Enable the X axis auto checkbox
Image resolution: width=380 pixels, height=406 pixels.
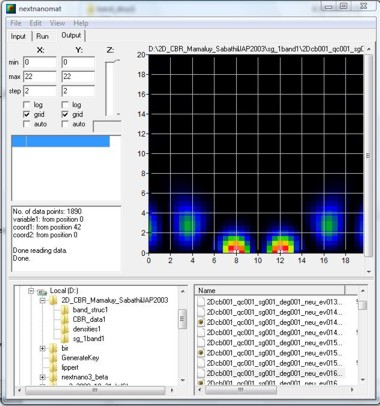[27, 124]
